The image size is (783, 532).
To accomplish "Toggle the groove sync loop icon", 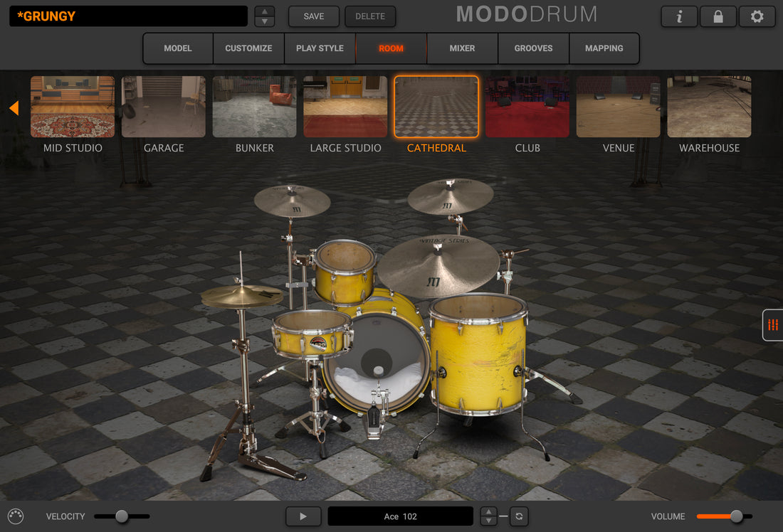I will (x=519, y=516).
